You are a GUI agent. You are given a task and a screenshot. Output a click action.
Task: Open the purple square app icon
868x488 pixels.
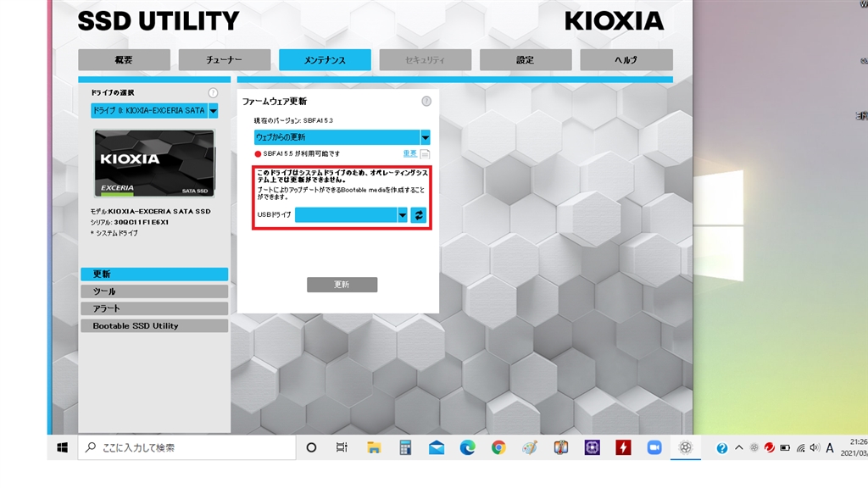point(593,447)
